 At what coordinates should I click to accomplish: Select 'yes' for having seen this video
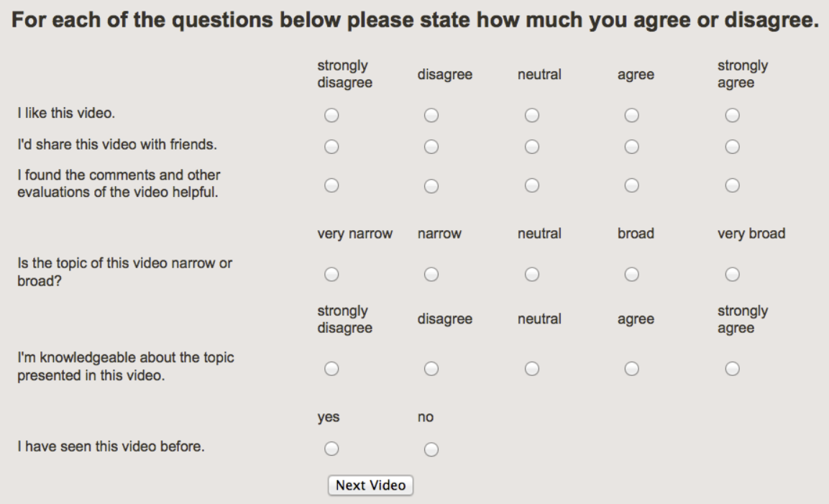point(331,449)
